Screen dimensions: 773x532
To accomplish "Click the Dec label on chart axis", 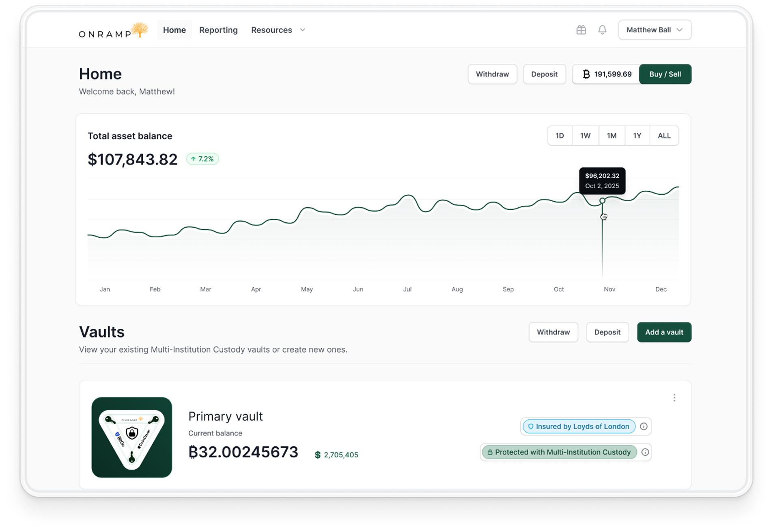I will point(661,289).
